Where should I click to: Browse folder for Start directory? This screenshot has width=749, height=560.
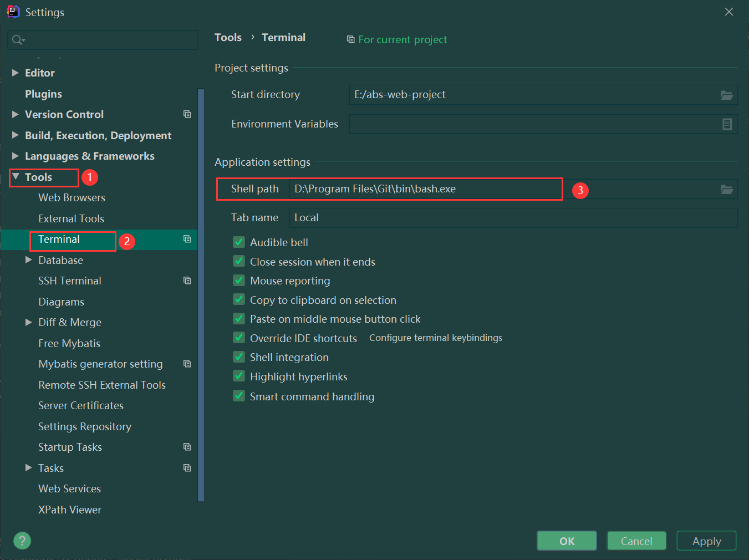(x=726, y=95)
